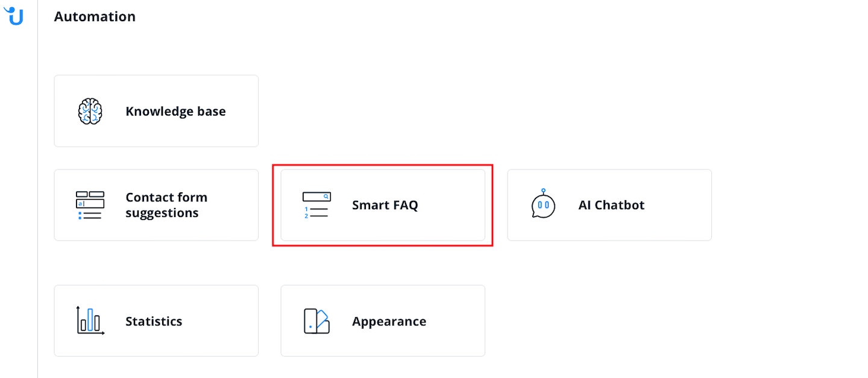Image resolution: width=868 pixels, height=378 pixels.
Task: Click the "Statistics" label text
Action: [x=154, y=321]
